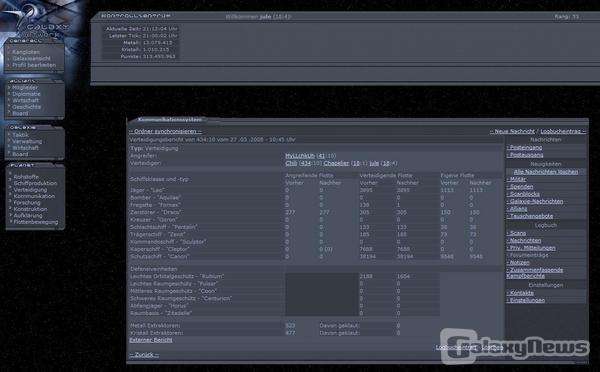Open the Galaxie-Nachrichten category
The height and width of the screenshot is (372, 600).
535,201
